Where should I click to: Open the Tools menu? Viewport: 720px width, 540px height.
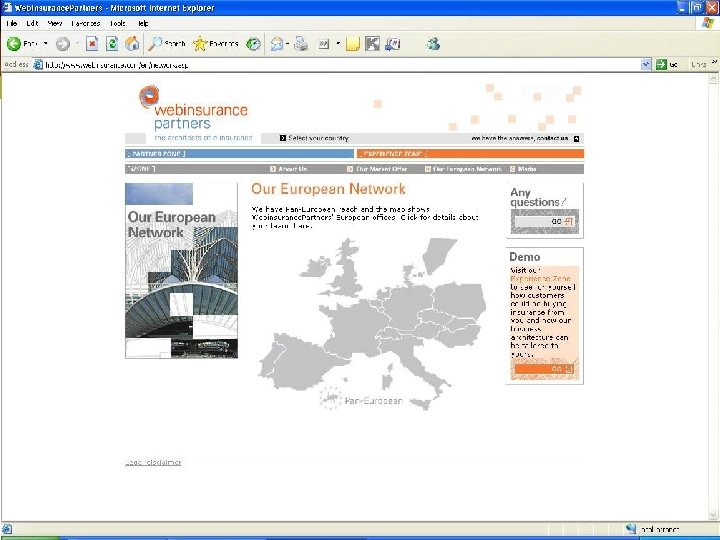tap(118, 23)
